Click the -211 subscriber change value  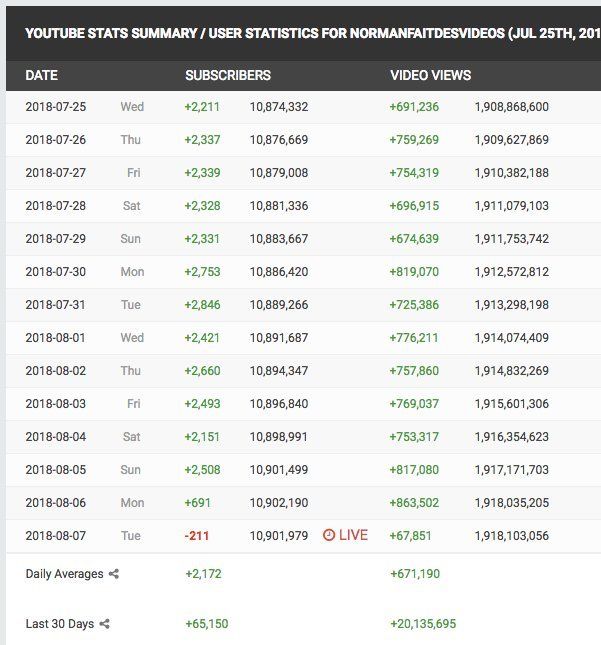[197, 536]
